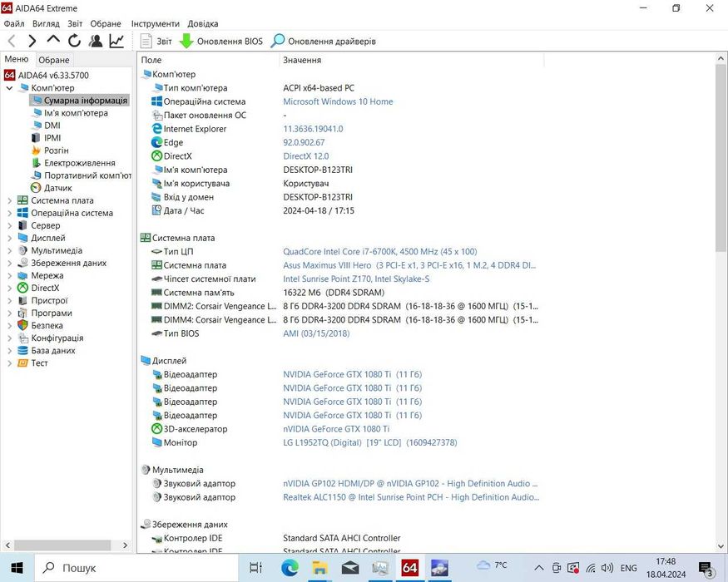Open the Realtek ALC1150 audio link
Viewport: 728px width, 582px height.
click(x=411, y=497)
